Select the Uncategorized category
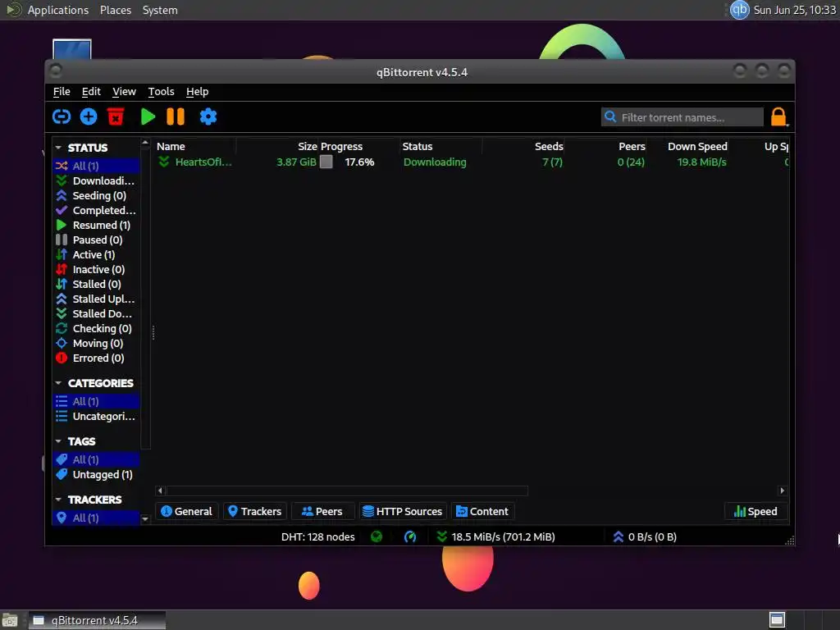840x630 pixels. 97,416
